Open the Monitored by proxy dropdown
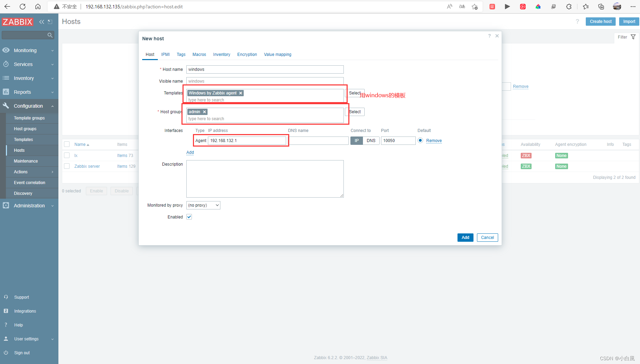640x364 pixels. 203,205
